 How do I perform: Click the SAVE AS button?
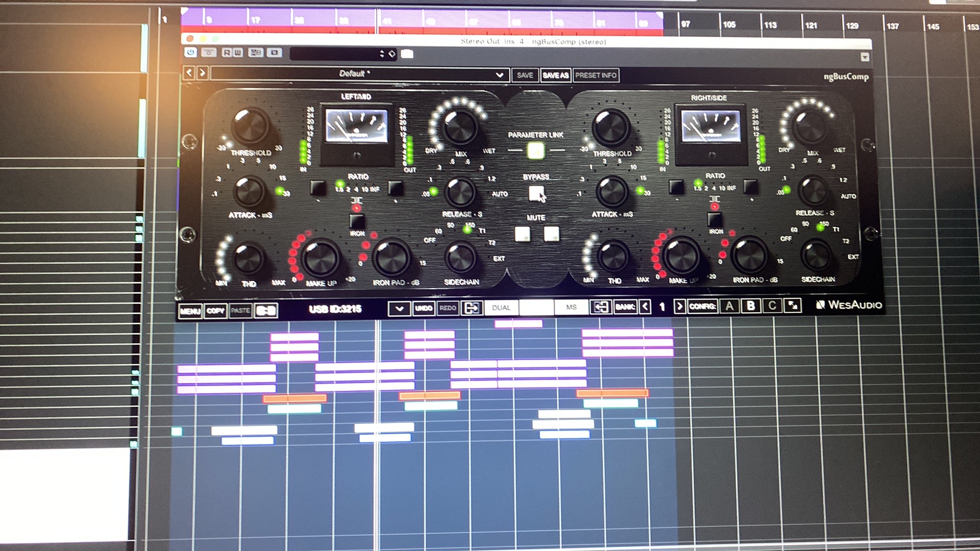pos(555,76)
